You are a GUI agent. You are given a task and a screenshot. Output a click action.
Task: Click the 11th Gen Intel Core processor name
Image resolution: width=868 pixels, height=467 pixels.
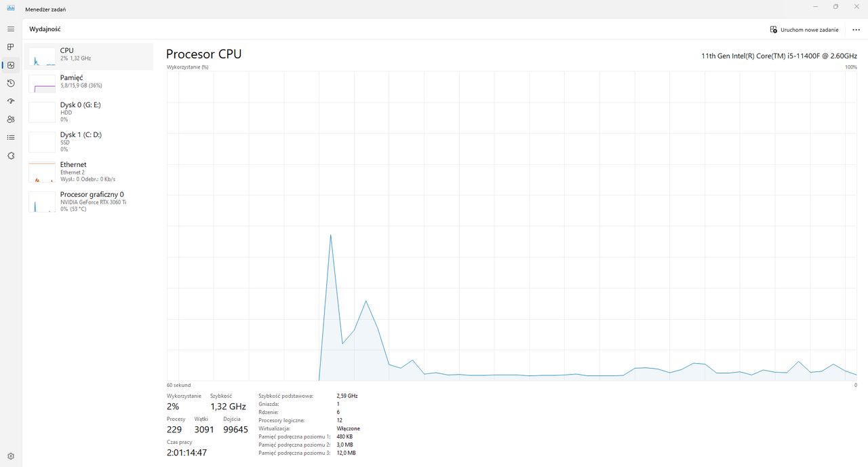(779, 56)
